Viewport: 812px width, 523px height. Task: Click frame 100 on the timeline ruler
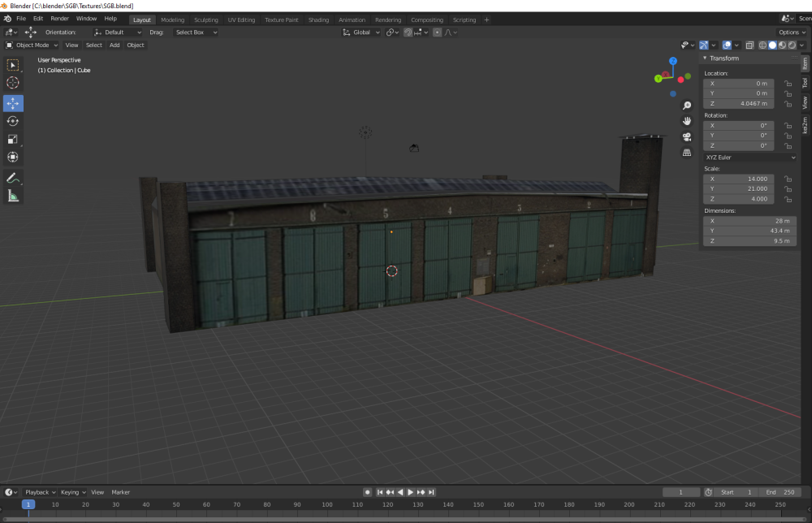pyautogui.click(x=327, y=504)
